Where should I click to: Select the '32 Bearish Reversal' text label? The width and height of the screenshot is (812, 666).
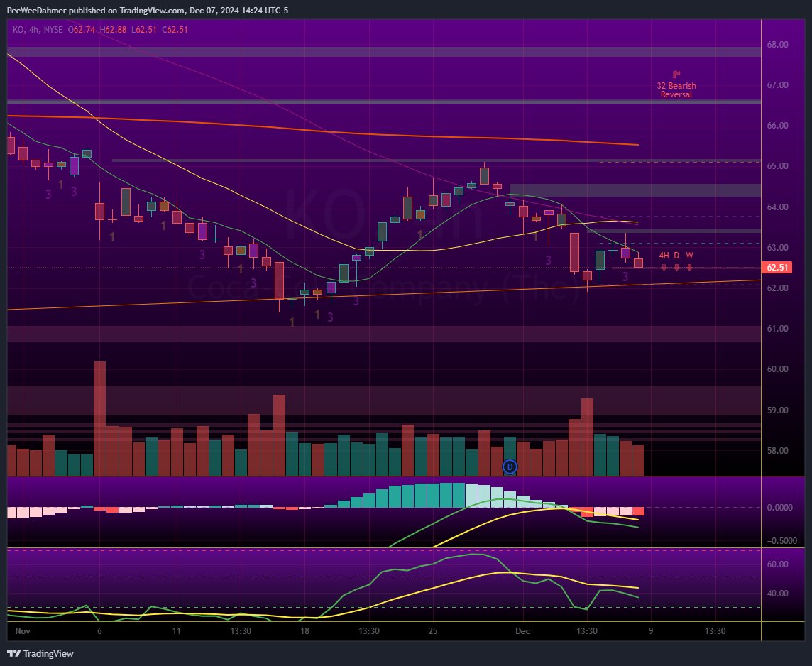676,90
